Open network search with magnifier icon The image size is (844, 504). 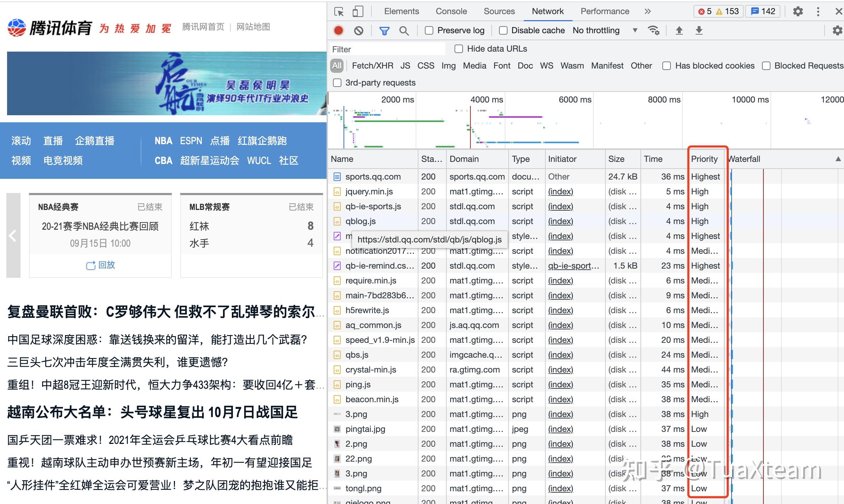pyautogui.click(x=404, y=31)
